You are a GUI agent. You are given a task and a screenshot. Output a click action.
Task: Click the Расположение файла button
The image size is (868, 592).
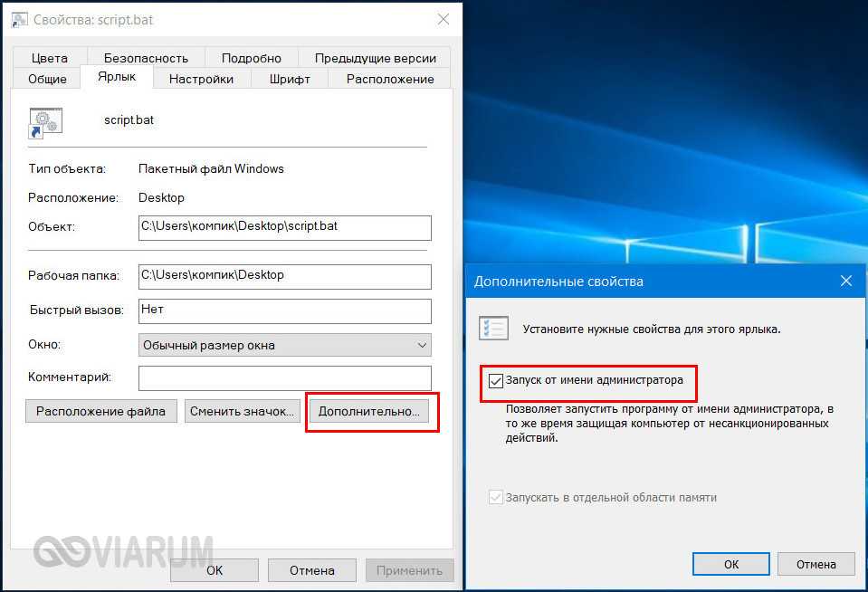[x=100, y=412]
